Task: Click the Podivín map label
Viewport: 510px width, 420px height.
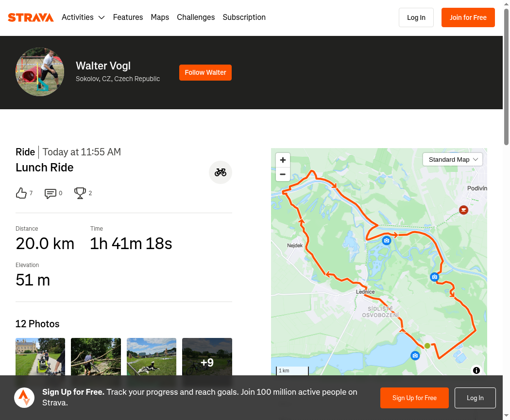Action: point(477,188)
